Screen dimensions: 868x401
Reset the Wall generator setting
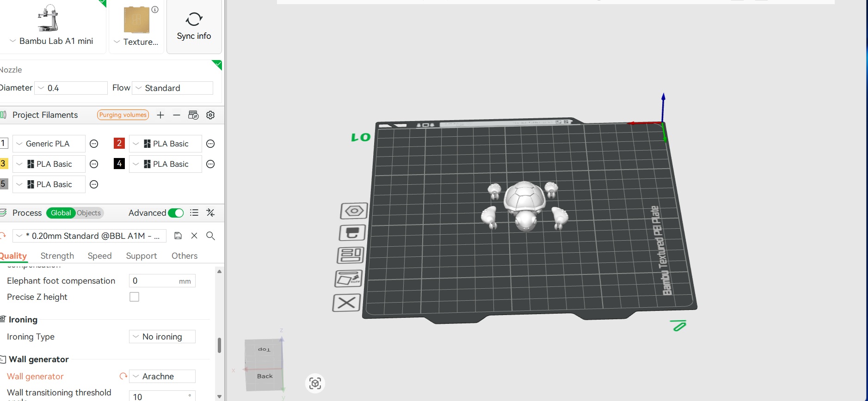coord(123,376)
